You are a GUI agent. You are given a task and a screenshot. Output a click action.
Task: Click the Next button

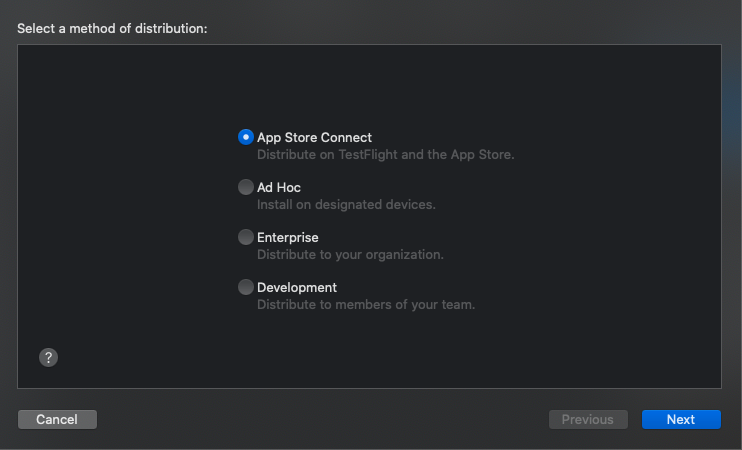681,419
